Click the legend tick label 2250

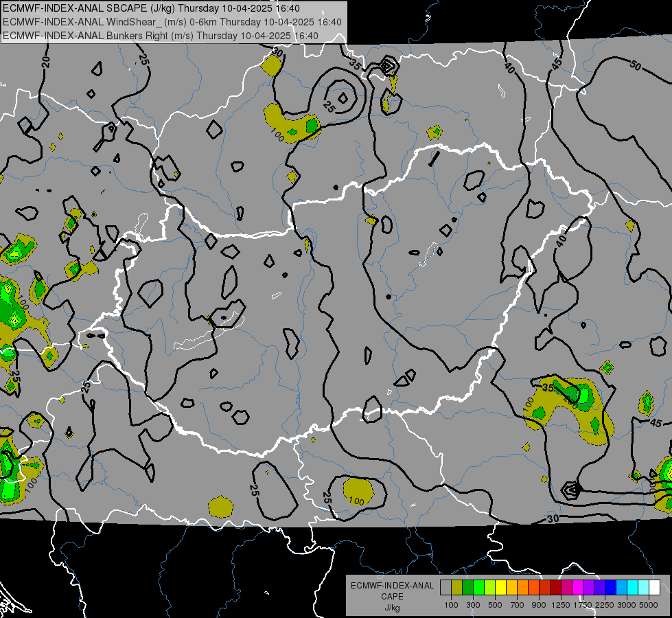(x=605, y=605)
